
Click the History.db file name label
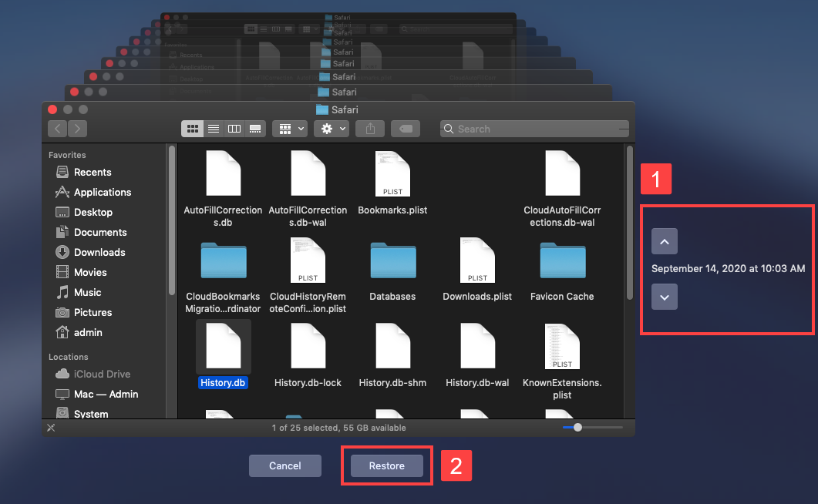(223, 382)
